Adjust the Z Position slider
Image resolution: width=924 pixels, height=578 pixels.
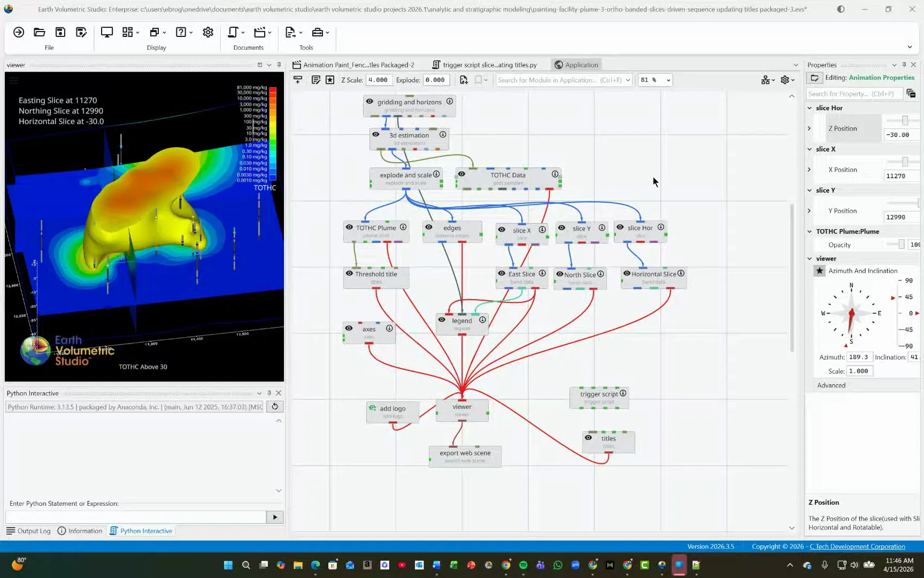(904, 120)
